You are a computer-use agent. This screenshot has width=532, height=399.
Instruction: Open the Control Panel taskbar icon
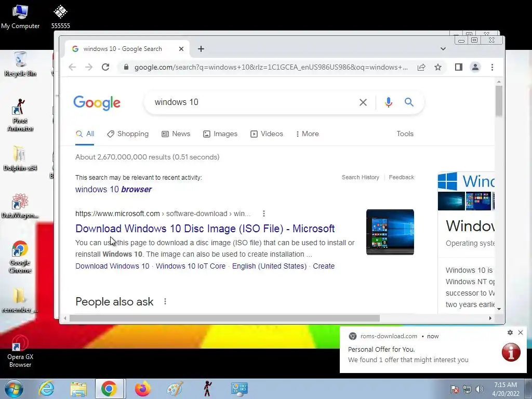239,389
